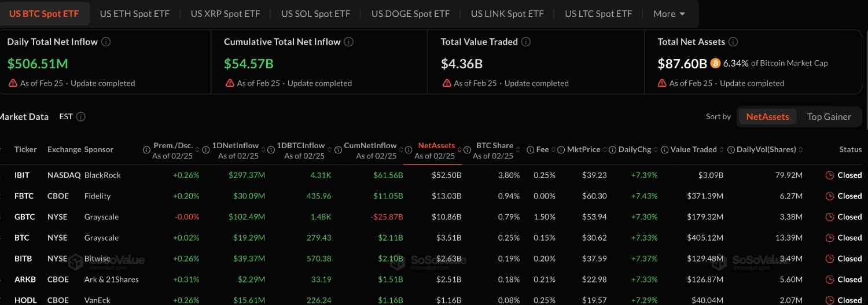Click the orange Bitcoin logo icon
The width and height of the screenshot is (868, 305).
(715, 63)
